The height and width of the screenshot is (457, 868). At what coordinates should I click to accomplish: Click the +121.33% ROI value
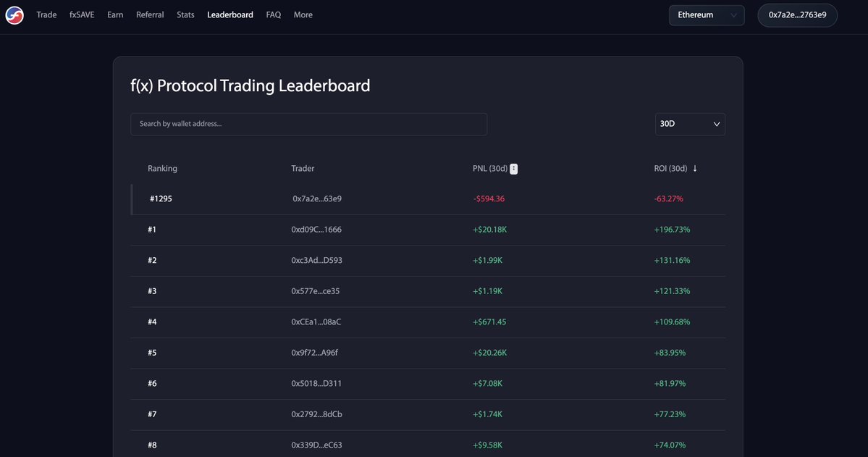(672, 291)
